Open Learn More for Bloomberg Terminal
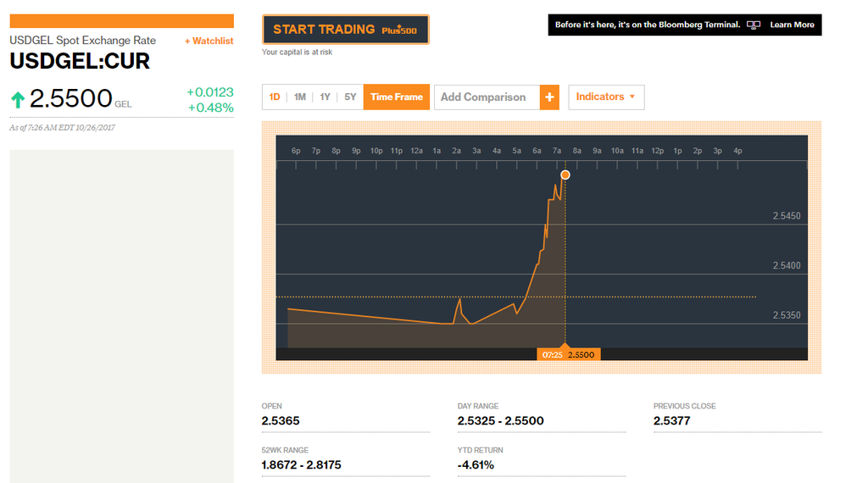 [x=793, y=25]
